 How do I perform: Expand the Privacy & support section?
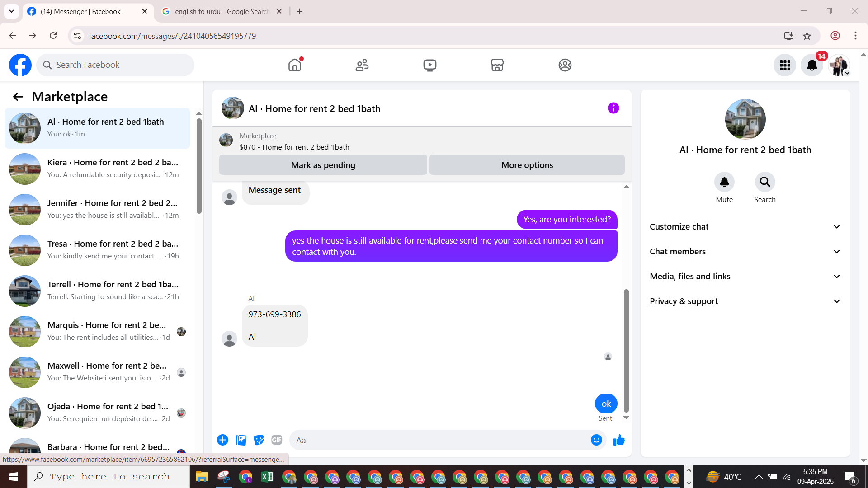point(745,301)
